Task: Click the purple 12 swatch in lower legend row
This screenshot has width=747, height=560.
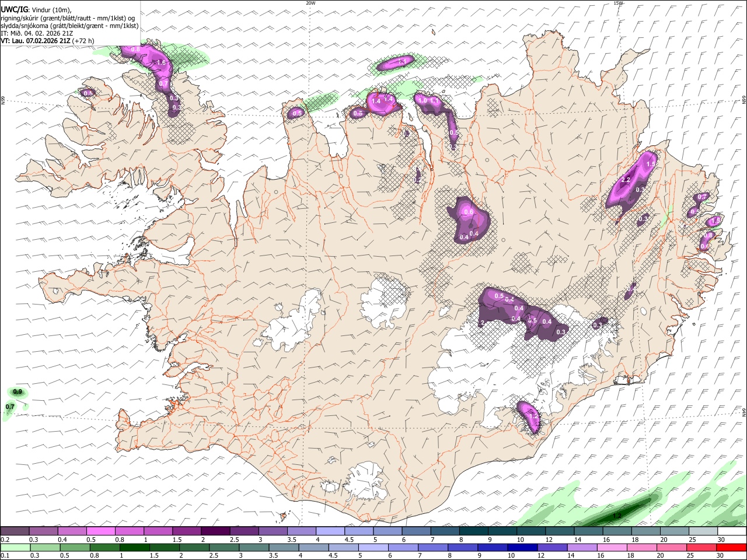Action: [x=553, y=547]
